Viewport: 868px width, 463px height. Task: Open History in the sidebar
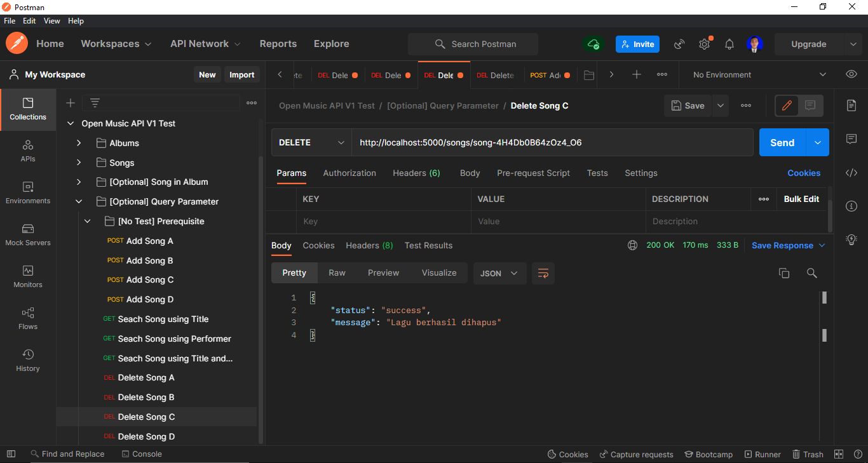28,361
